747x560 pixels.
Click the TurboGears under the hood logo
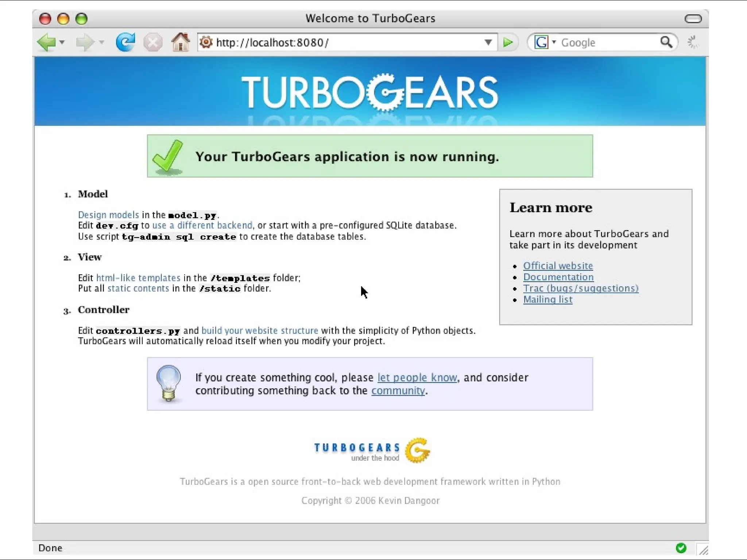(372, 451)
